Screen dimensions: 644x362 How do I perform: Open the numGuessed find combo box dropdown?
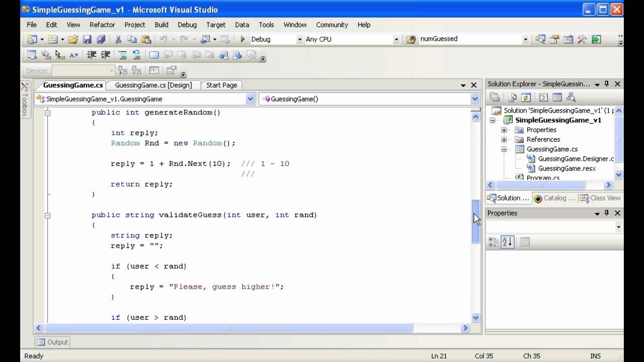pyautogui.click(x=526, y=39)
